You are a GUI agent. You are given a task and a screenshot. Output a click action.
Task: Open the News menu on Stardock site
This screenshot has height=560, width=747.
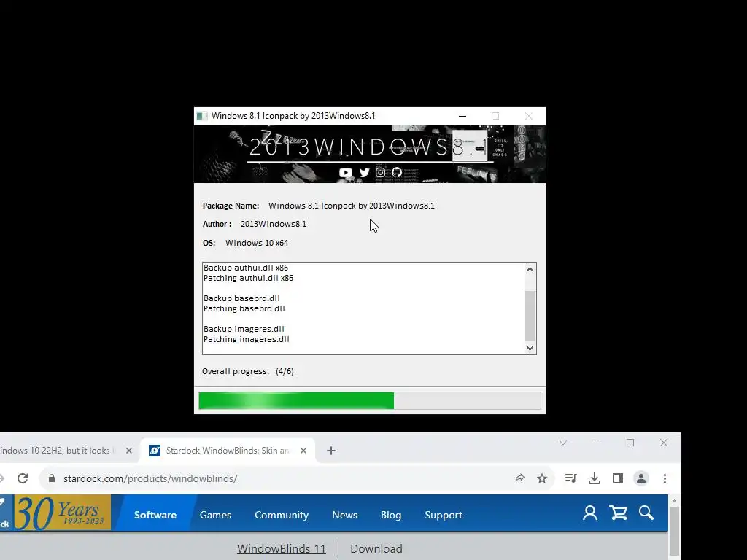point(344,515)
